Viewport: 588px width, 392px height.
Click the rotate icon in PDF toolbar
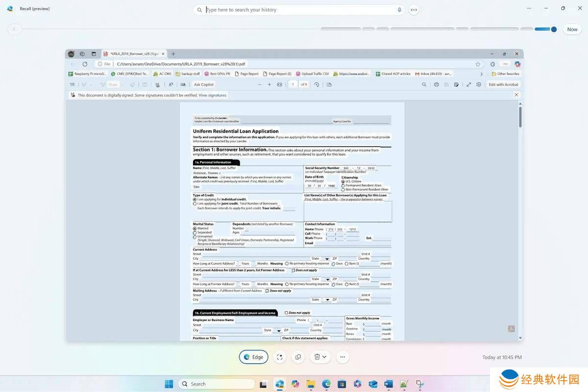pyautogui.click(x=317, y=85)
